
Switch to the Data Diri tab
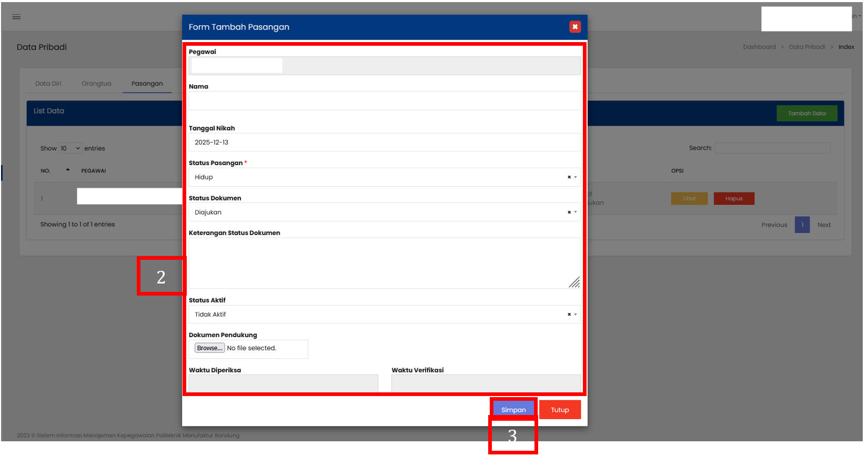tap(48, 84)
